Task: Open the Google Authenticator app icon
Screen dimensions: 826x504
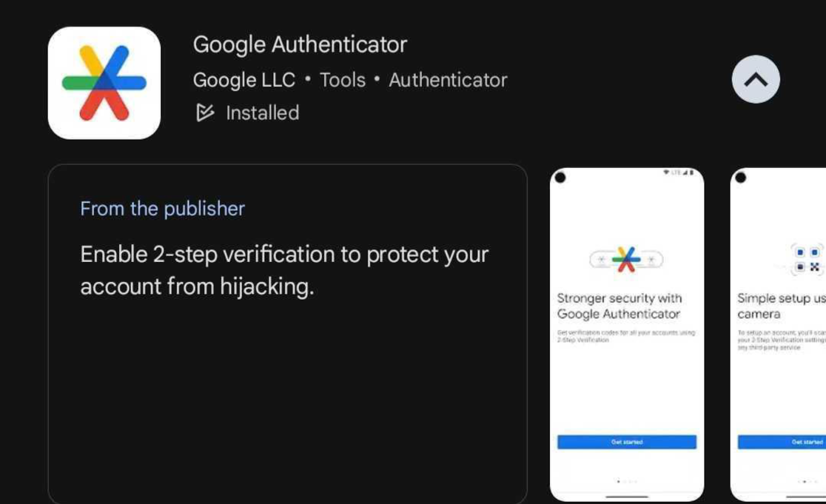Action: click(104, 83)
